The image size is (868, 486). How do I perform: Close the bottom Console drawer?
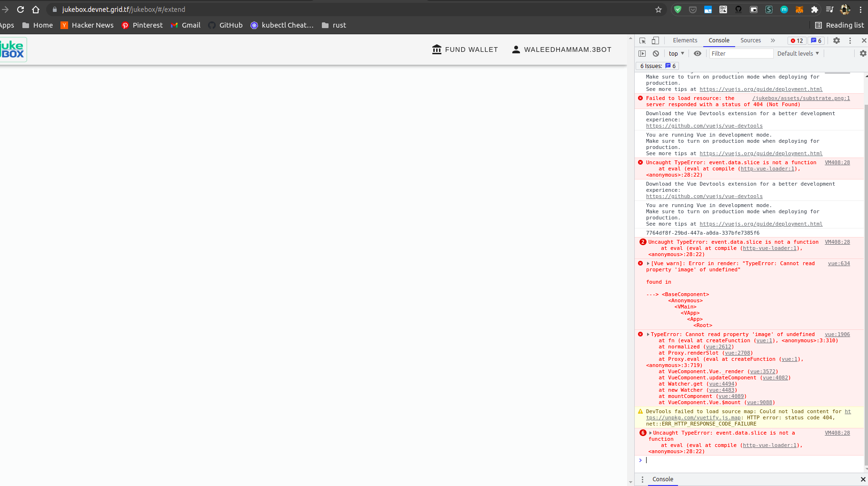pyautogui.click(x=863, y=479)
